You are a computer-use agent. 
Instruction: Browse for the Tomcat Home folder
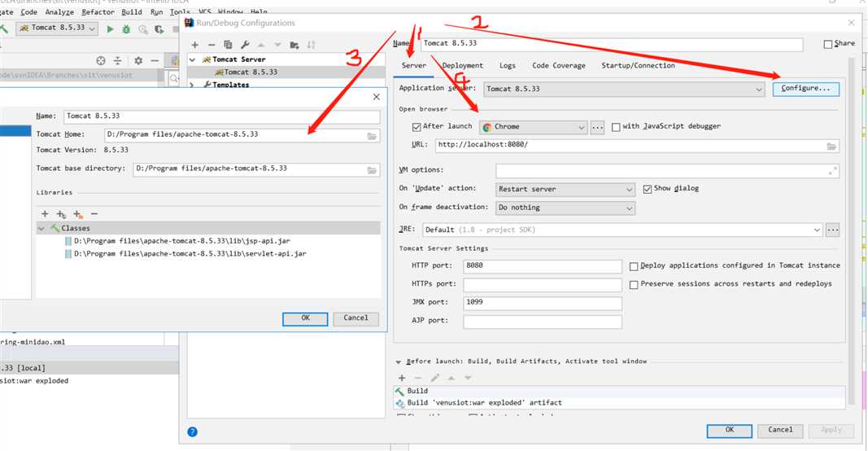tap(372, 136)
